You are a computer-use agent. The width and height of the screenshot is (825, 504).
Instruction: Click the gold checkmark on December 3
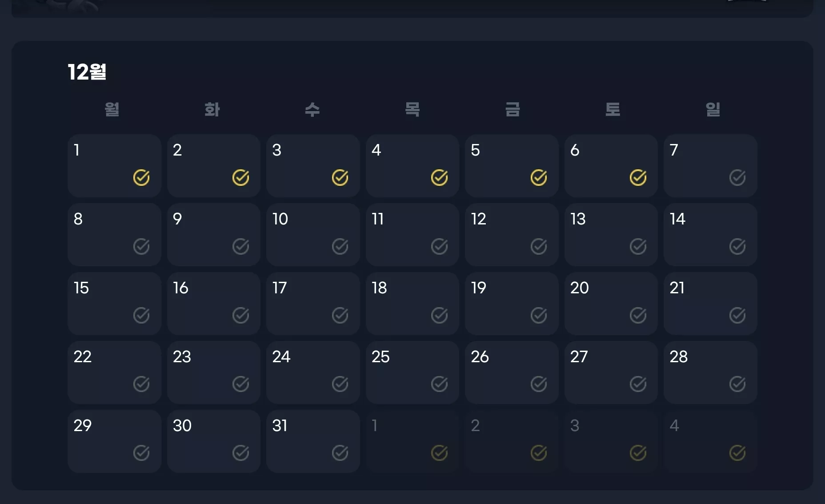pos(340,178)
